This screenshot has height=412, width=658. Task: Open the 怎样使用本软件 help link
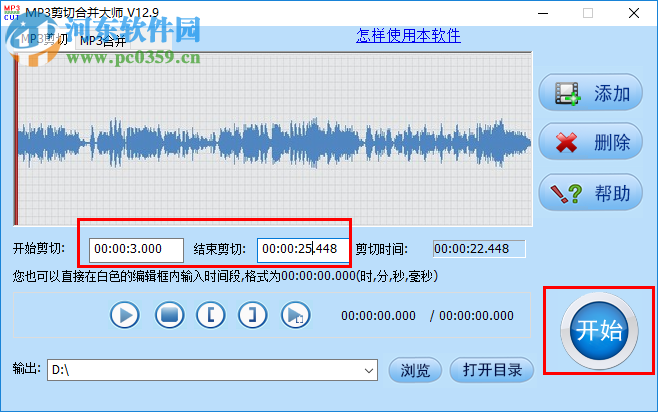(x=408, y=36)
